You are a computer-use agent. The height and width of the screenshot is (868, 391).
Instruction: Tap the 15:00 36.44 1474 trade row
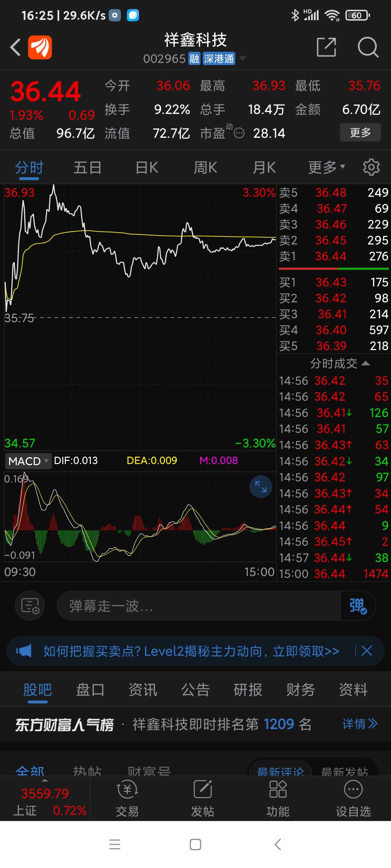tap(333, 574)
